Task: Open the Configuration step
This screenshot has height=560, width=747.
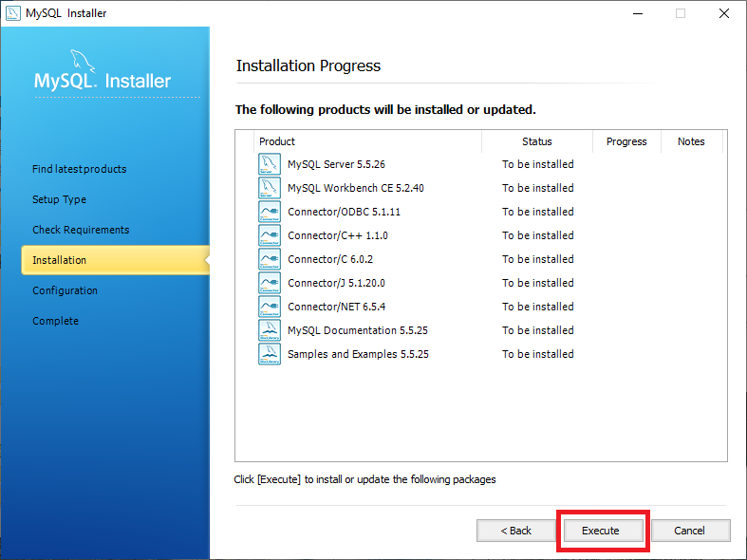Action: point(65,290)
